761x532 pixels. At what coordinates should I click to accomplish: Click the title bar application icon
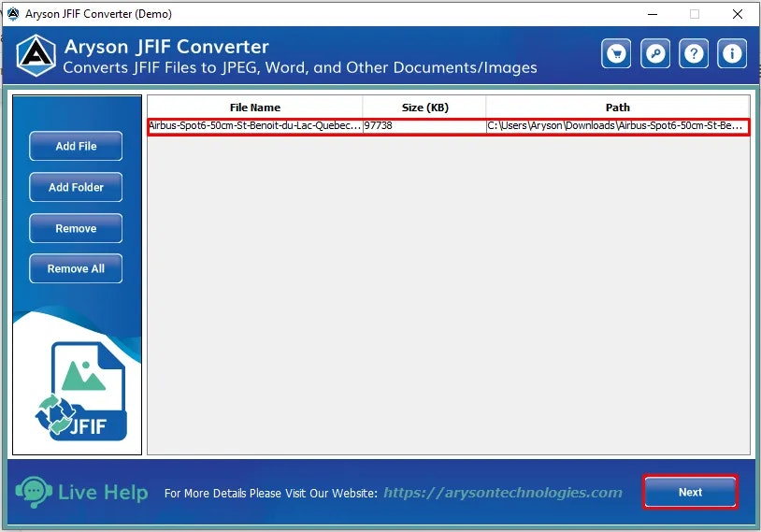pos(13,14)
